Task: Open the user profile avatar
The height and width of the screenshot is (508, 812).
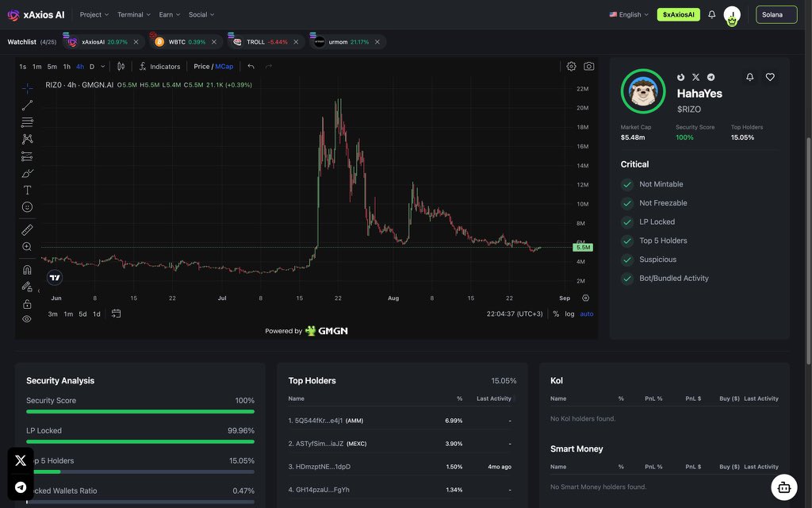Action: (x=732, y=16)
